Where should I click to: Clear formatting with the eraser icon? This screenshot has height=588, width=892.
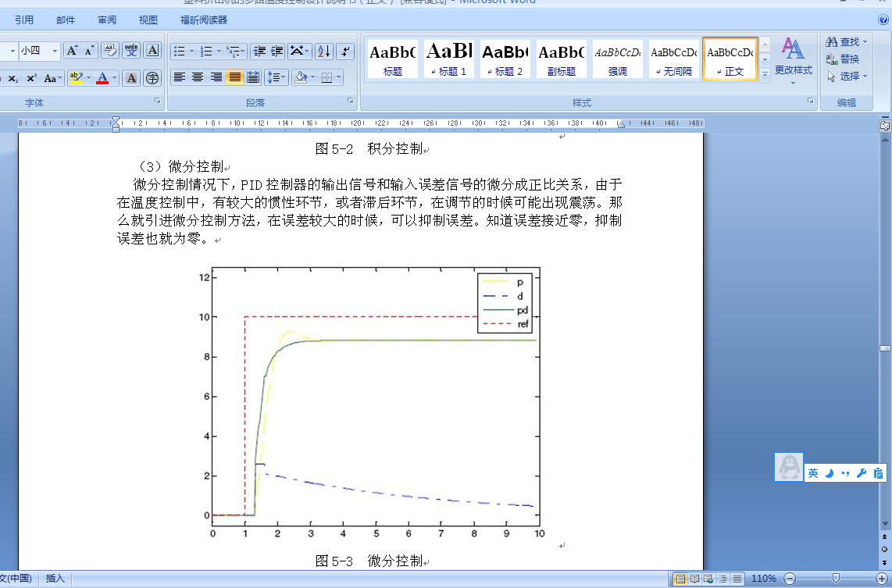click(110, 51)
